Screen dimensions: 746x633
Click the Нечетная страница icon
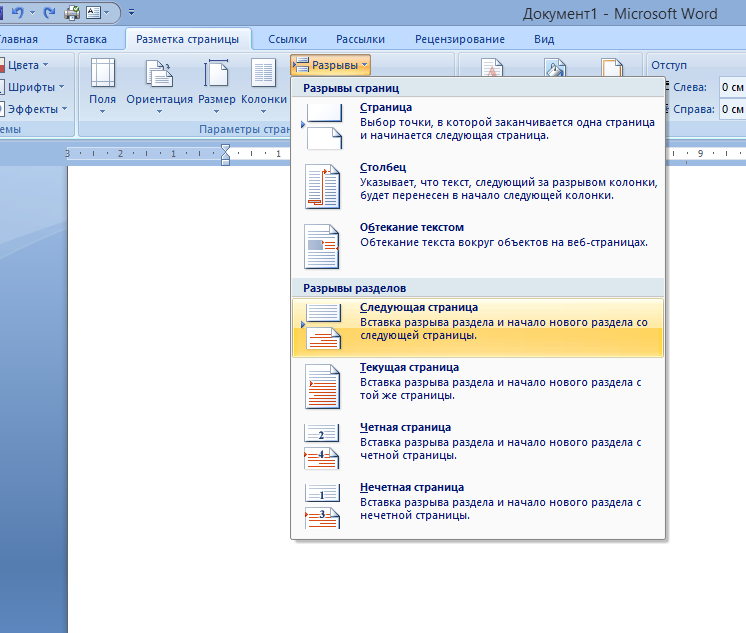(x=322, y=506)
